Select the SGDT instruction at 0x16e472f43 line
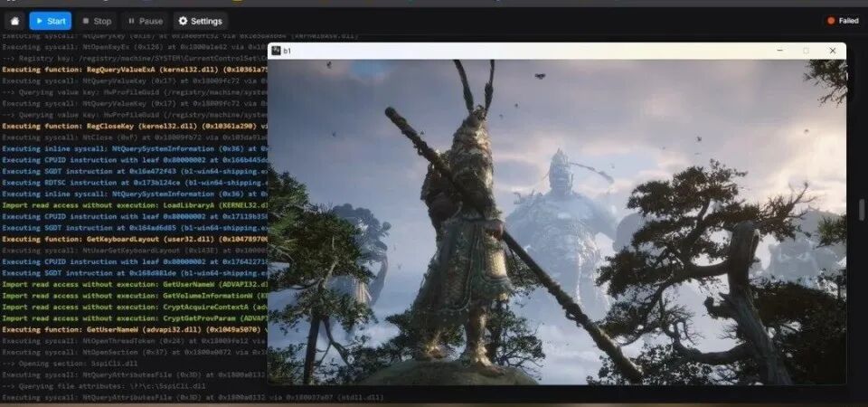868x407 pixels. (135, 172)
